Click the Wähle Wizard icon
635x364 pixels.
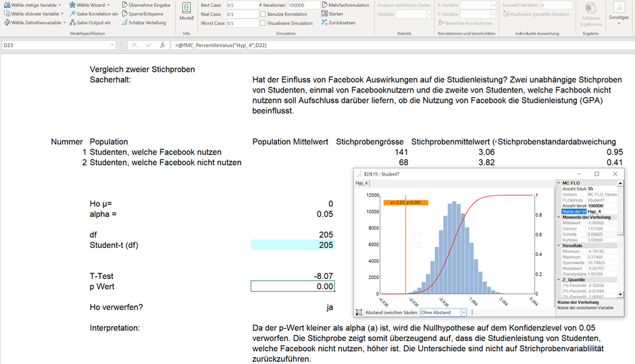pyautogui.click(x=72, y=5)
